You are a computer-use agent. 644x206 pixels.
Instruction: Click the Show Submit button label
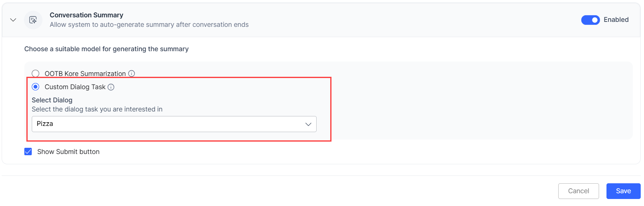[x=68, y=152]
